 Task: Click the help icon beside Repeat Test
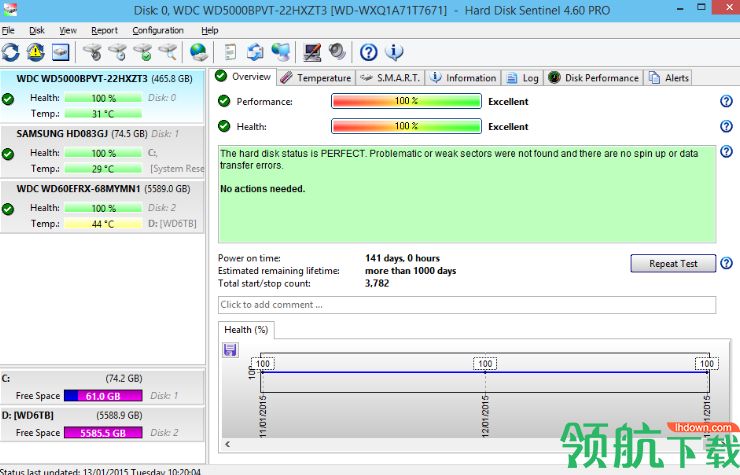tap(726, 263)
